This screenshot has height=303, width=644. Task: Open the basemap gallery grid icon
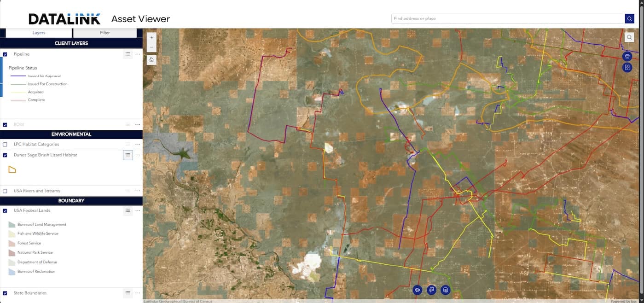627,68
